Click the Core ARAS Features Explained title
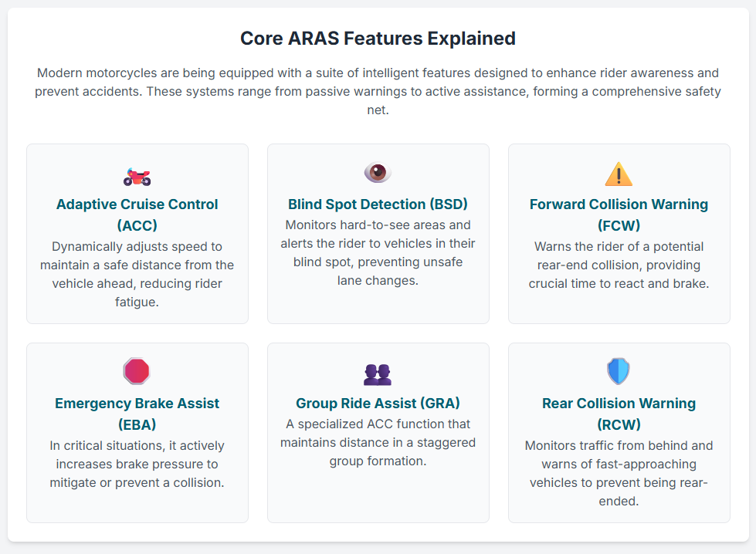 coord(378,38)
